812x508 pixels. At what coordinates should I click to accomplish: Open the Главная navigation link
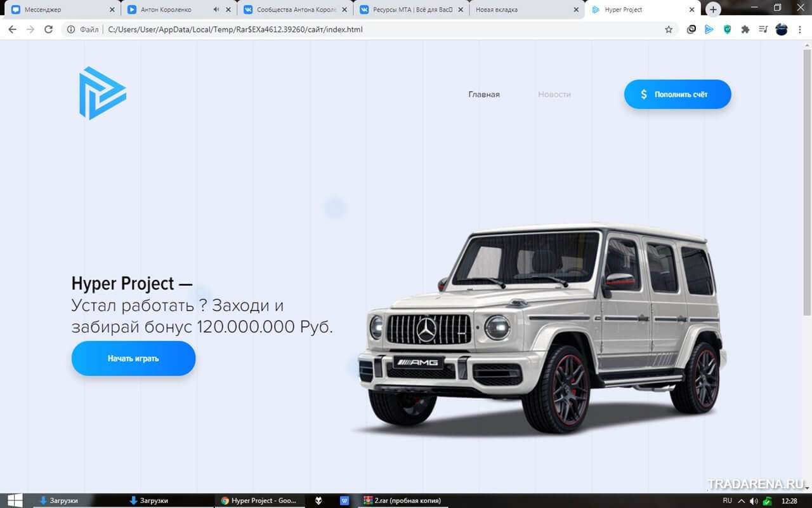[x=484, y=94]
